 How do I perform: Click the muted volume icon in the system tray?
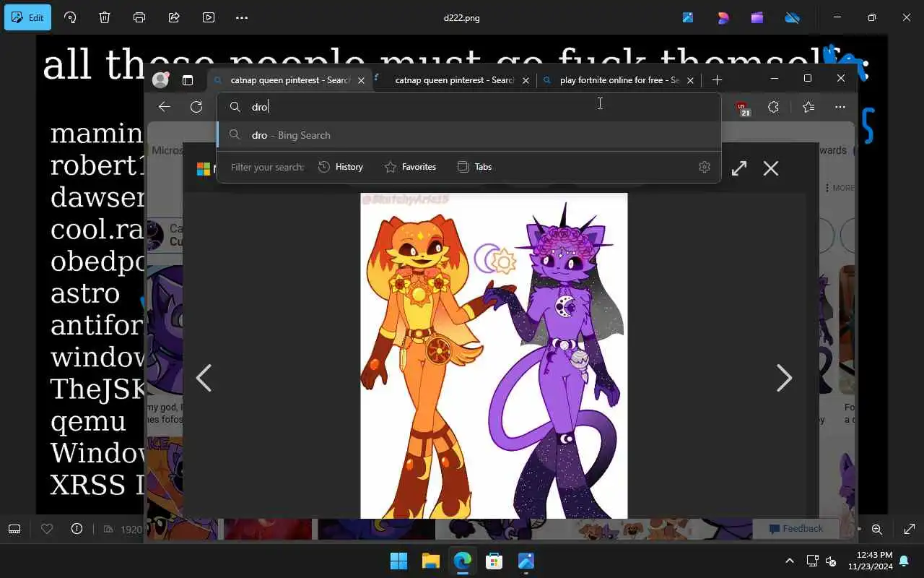pyautogui.click(x=831, y=561)
